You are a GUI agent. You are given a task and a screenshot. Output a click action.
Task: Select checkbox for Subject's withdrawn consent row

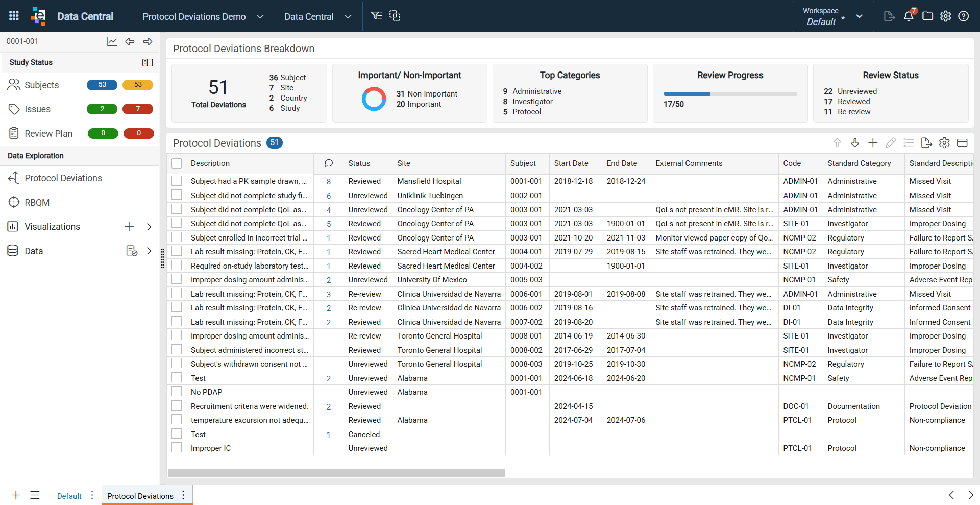click(x=177, y=364)
